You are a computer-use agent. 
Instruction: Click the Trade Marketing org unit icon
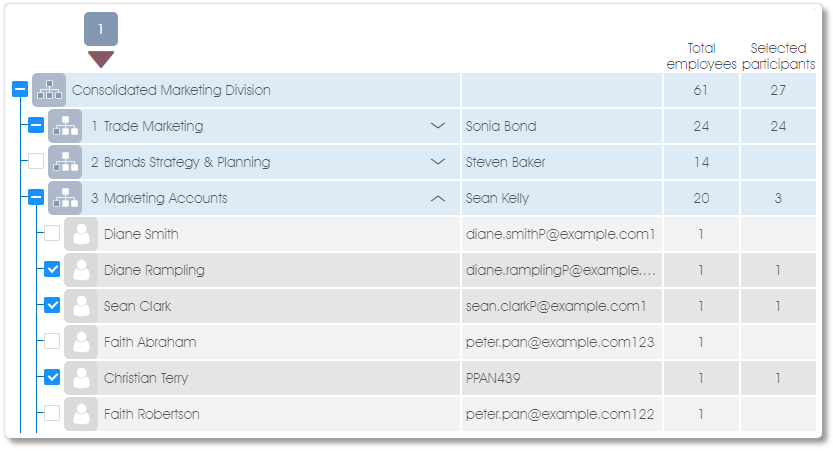[x=65, y=126]
